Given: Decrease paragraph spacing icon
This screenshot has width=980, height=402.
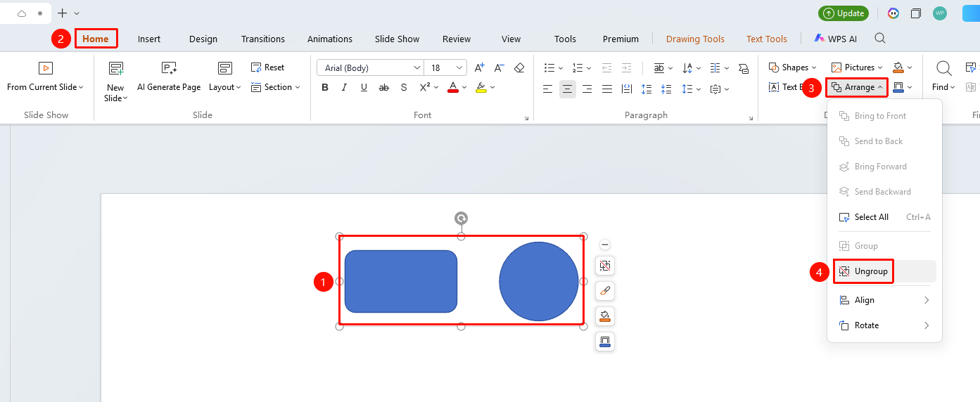Looking at the screenshot, I should [668, 89].
